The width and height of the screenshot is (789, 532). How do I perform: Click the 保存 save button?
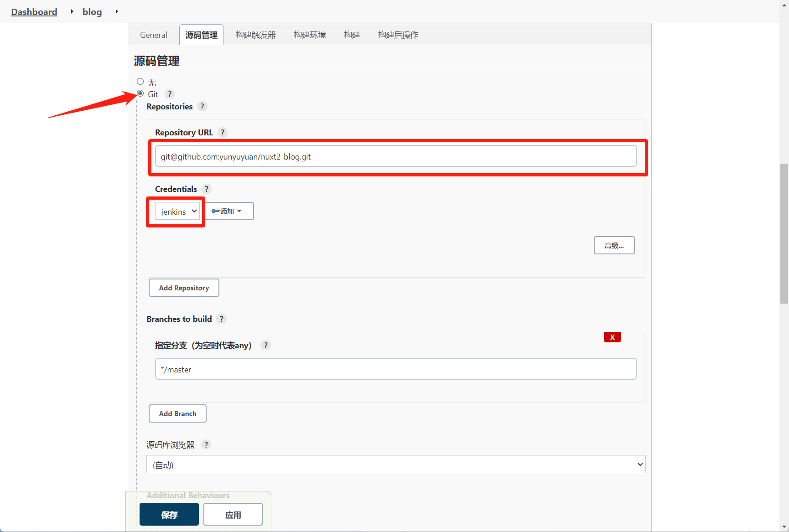169,515
